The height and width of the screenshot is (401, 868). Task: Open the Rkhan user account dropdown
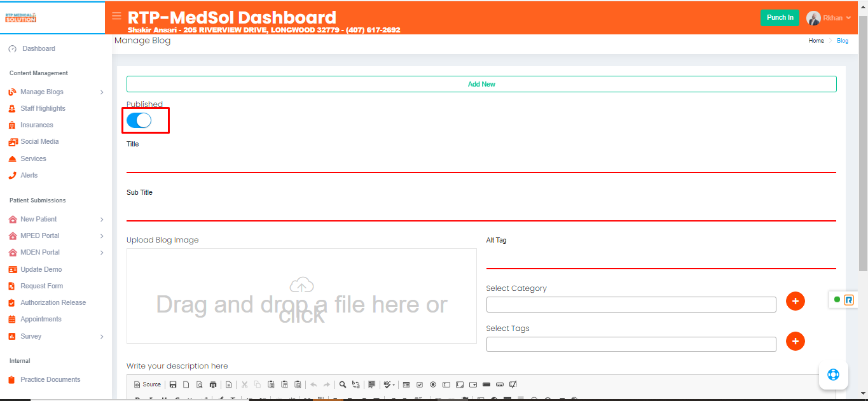pyautogui.click(x=829, y=18)
